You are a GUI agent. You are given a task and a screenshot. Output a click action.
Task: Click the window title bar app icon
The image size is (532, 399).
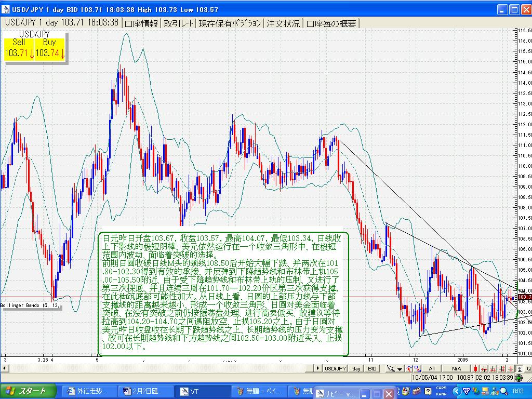[5, 9]
